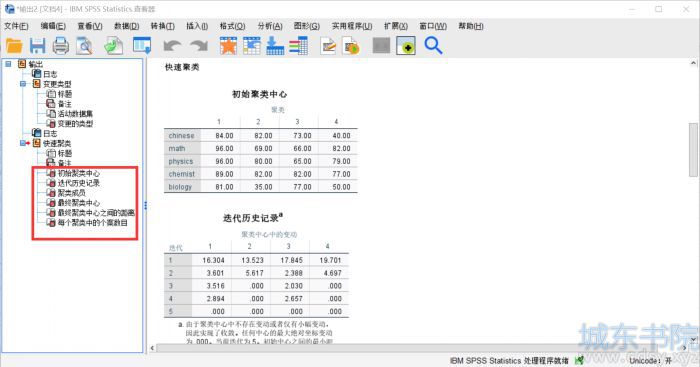This screenshot has width=700, height=367.
Task: Click the Redo arrow icon
Action: point(199,46)
